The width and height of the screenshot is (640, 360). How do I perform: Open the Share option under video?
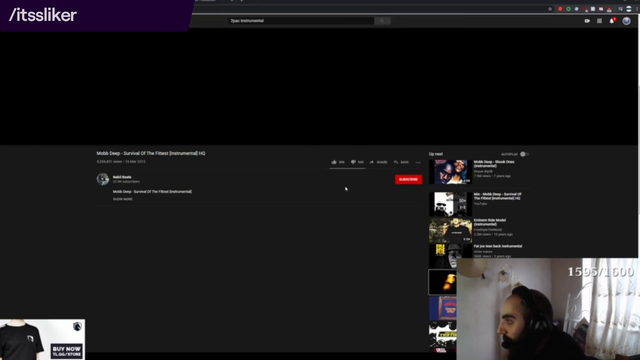[378, 162]
